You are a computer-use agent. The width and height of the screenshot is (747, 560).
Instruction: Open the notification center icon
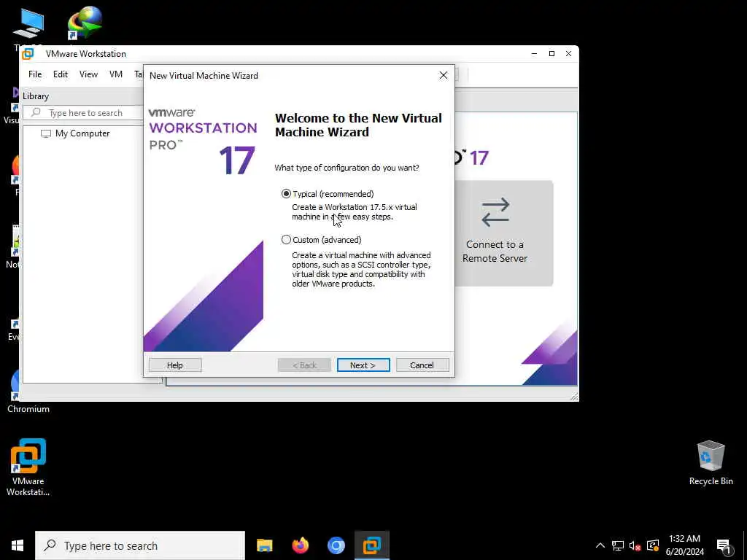coord(724,546)
